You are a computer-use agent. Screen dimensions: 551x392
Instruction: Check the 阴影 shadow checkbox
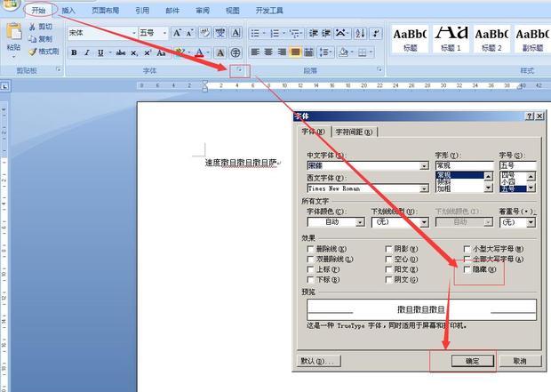[388, 249]
